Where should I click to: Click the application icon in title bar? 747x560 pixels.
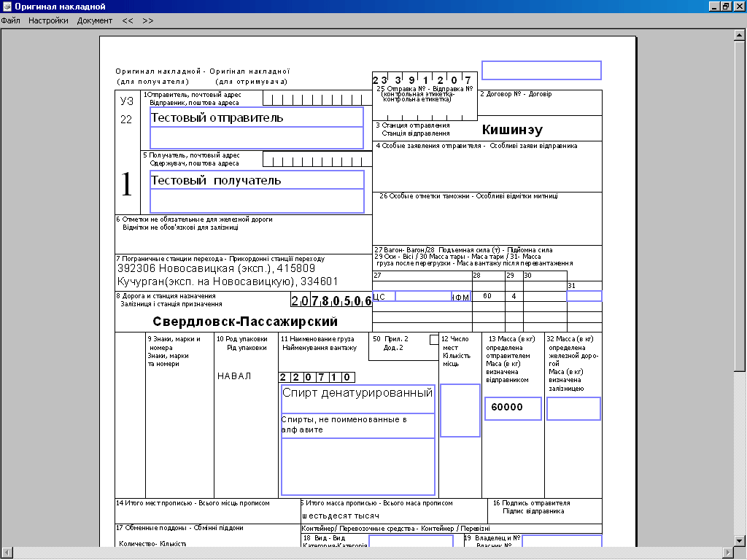tap(7, 7)
